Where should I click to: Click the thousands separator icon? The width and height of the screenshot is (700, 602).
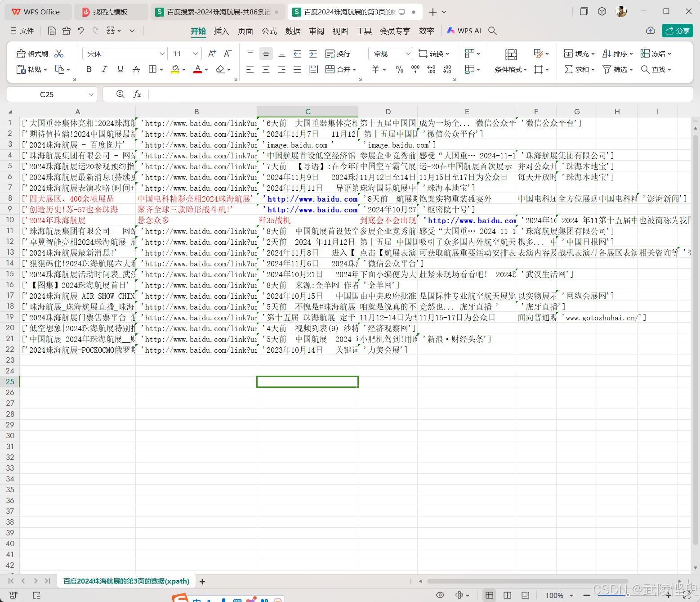[415, 69]
